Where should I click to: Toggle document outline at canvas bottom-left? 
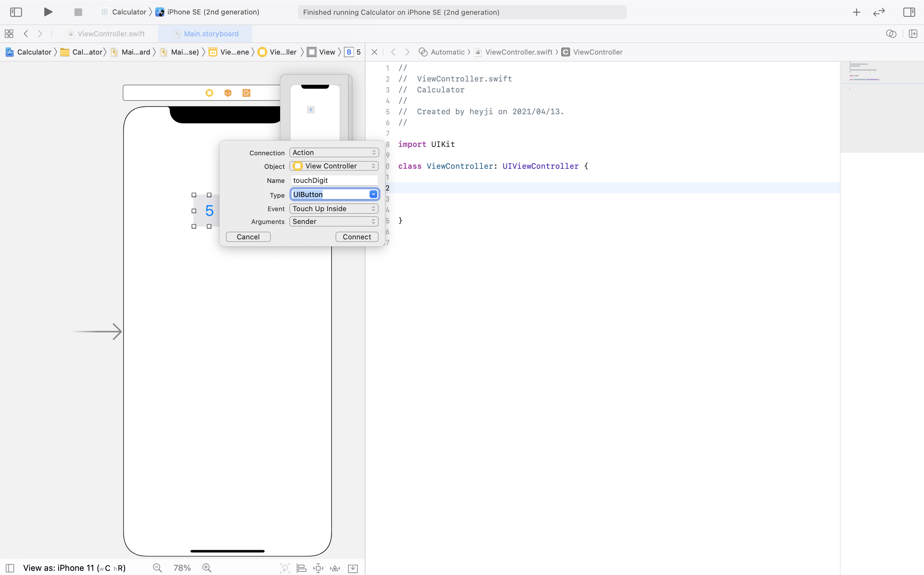(x=10, y=568)
